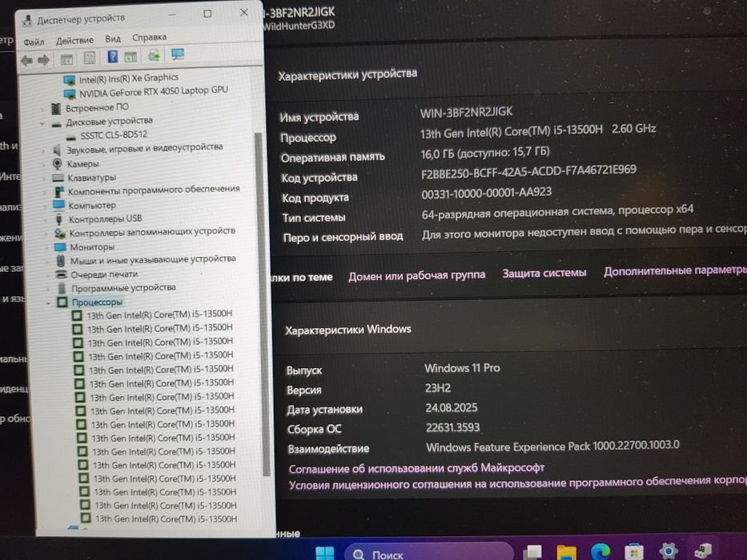Open the Файл menu
This screenshot has width=747, height=560.
point(34,42)
